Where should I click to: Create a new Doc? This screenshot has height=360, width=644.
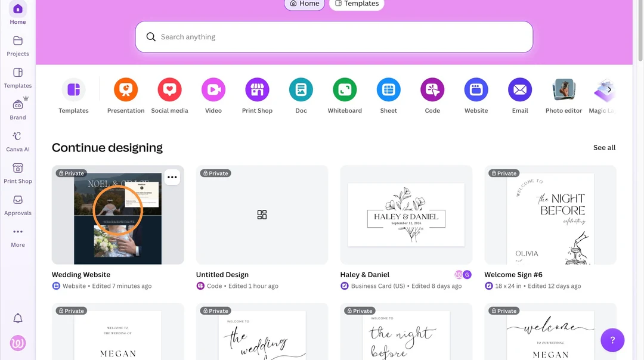[301, 89]
